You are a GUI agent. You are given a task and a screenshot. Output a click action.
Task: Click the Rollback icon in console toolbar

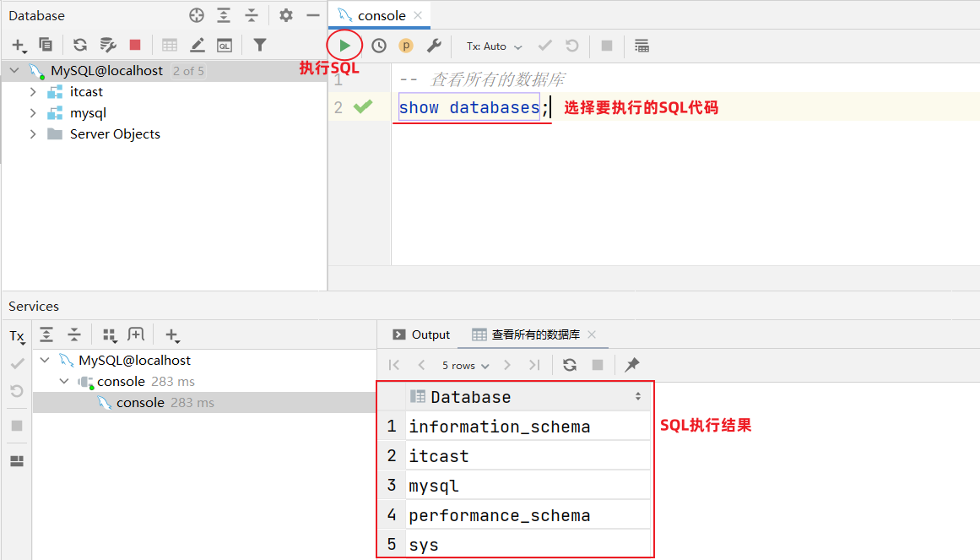coord(571,46)
